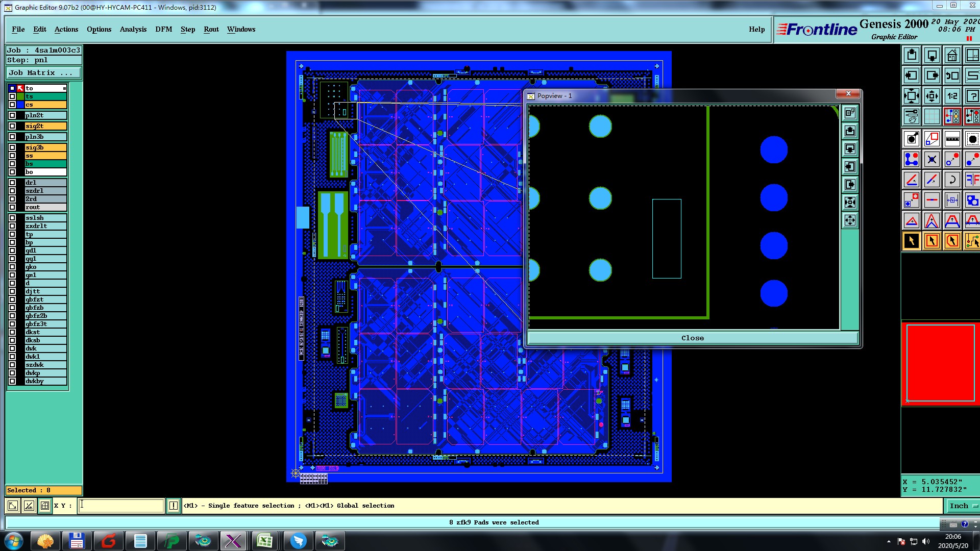Image resolution: width=980 pixels, height=551 pixels.
Task: Click the pan left icon
Action: coord(912,76)
